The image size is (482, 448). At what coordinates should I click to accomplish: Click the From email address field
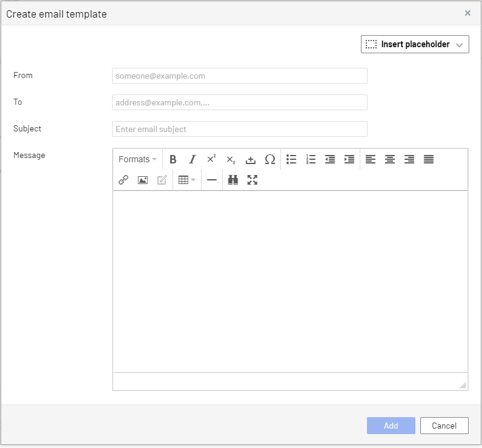coord(239,76)
